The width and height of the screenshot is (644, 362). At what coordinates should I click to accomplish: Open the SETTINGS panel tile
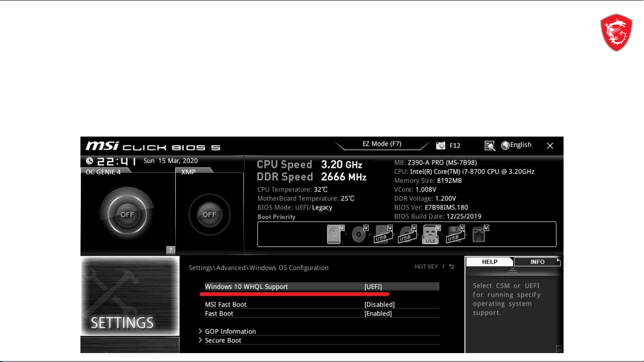(x=130, y=296)
